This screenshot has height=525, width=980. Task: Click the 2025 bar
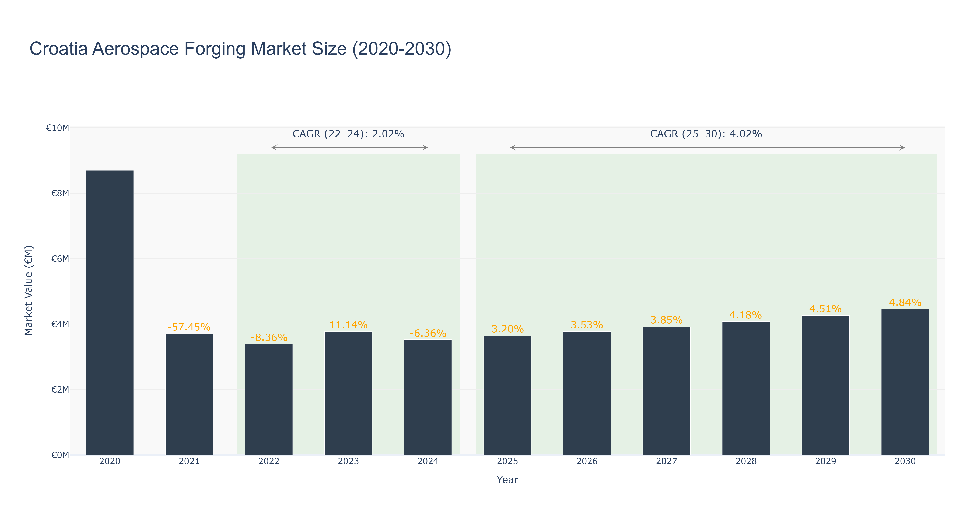point(507,395)
